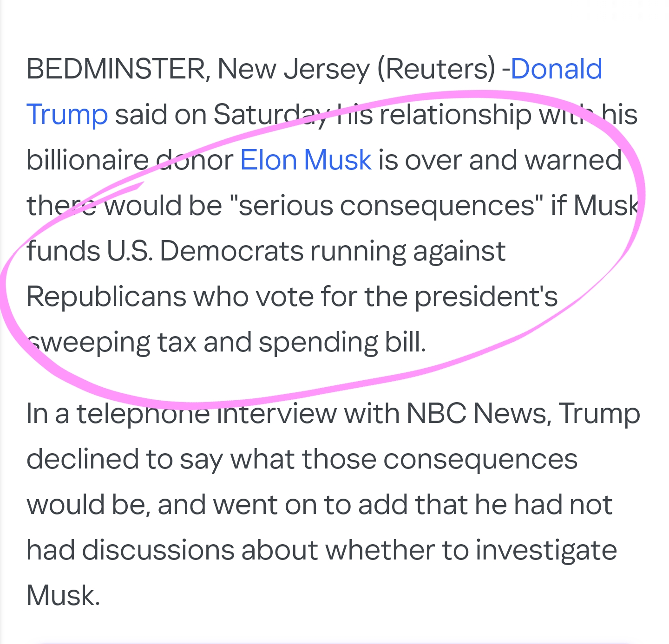The width and height of the screenshot is (669, 644).
Task: Click the word "Democrats"
Action: click(231, 251)
